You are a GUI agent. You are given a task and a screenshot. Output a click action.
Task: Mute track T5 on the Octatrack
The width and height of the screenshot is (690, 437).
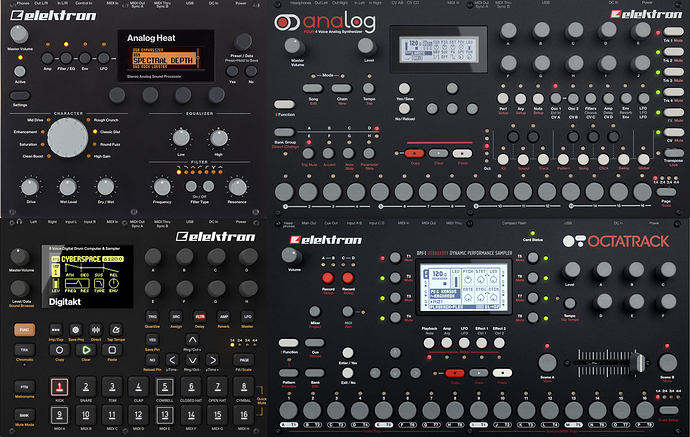click(x=533, y=258)
